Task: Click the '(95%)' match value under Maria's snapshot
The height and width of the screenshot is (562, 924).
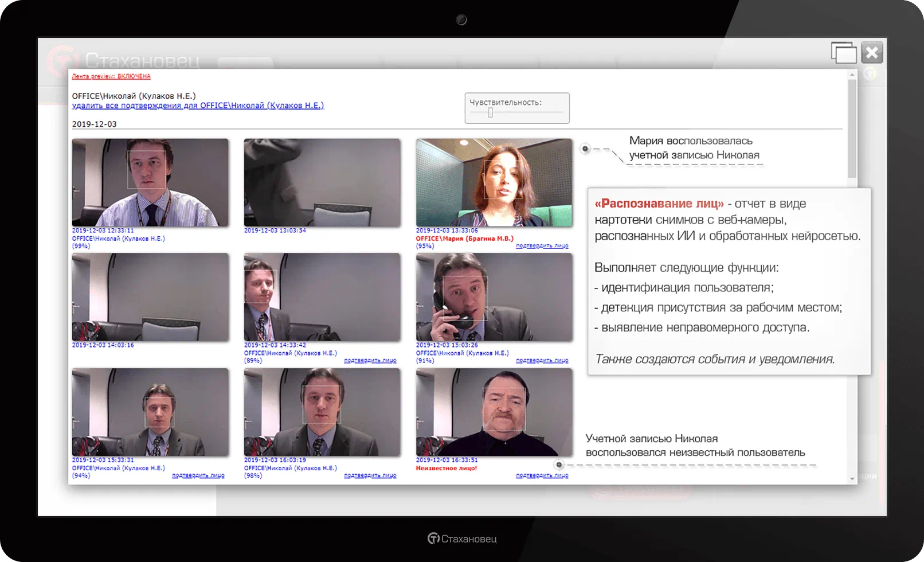Action: tap(425, 246)
